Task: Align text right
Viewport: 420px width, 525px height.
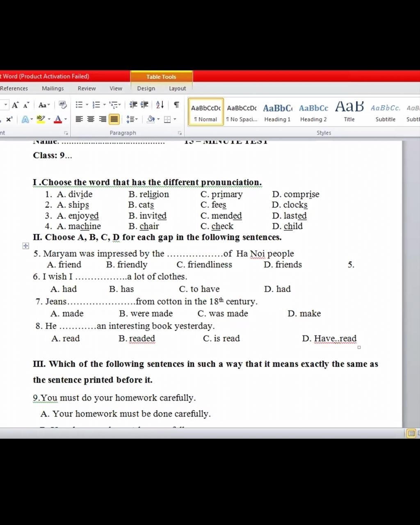Action: click(x=103, y=119)
